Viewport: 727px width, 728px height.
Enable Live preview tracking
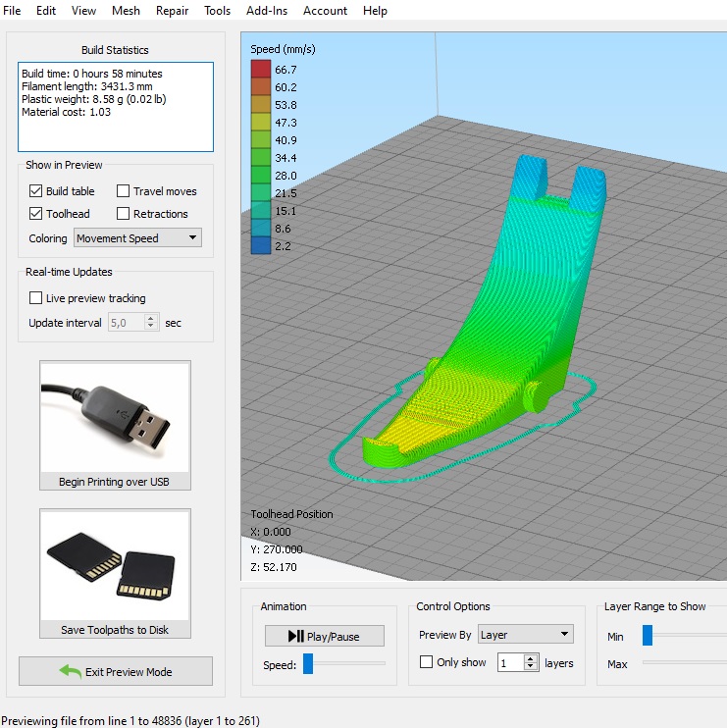[35, 298]
